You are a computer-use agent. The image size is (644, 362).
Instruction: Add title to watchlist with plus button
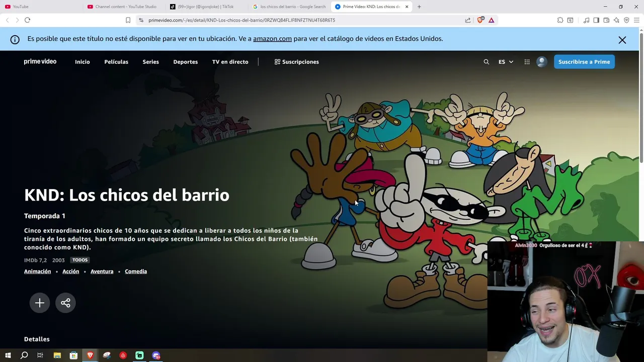coord(40,303)
